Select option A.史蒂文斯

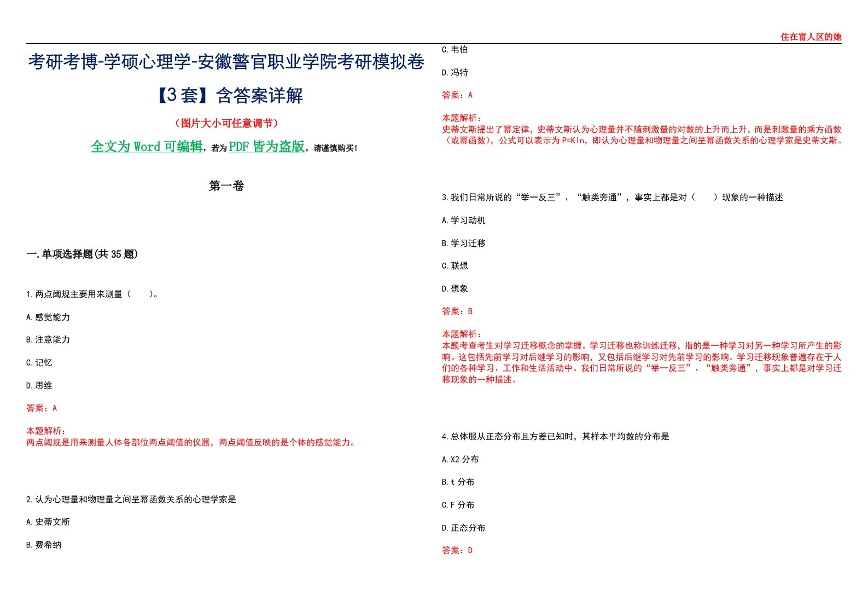point(48,522)
